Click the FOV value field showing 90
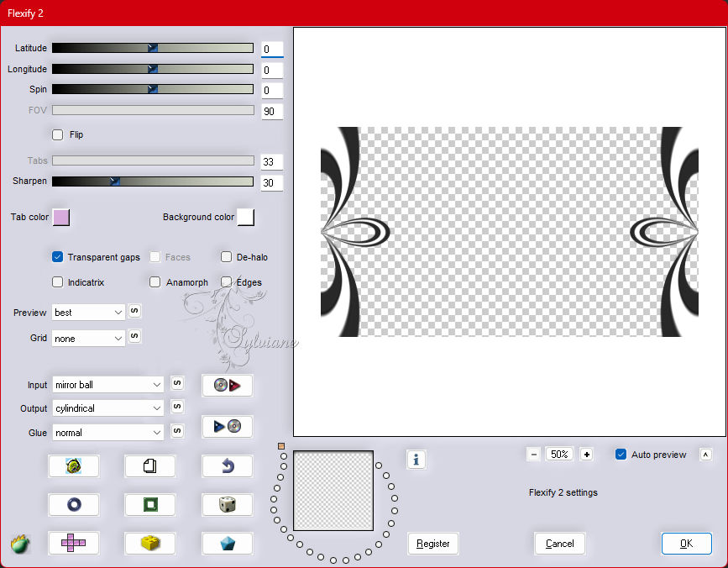Screen dimensions: 728x568 coord(272,112)
